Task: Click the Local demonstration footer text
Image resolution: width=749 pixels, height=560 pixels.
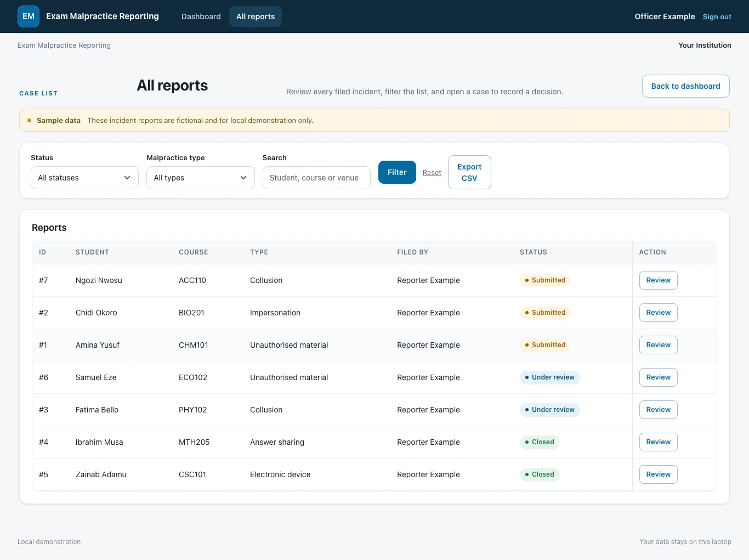Action: pyautogui.click(x=49, y=542)
